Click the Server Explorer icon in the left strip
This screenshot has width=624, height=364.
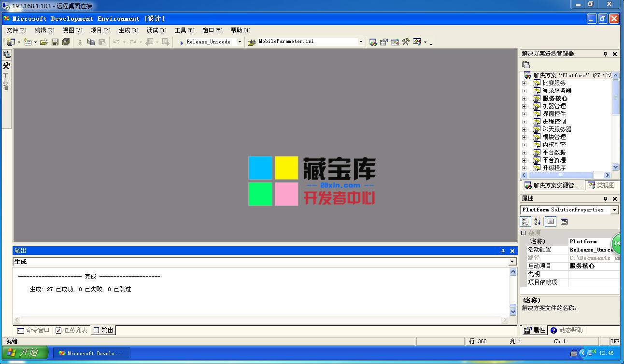(x=6, y=55)
